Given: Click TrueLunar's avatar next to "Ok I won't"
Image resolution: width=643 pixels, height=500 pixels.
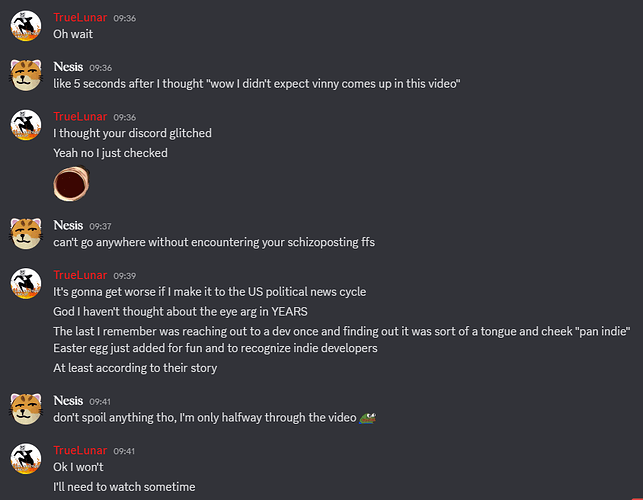Looking at the screenshot, I should (26, 458).
